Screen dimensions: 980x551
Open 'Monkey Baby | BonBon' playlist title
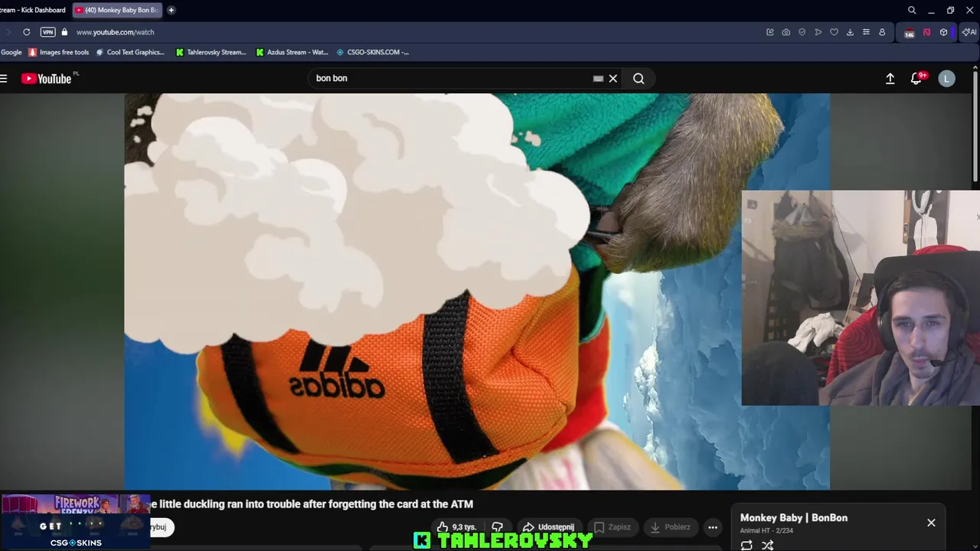pos(794,518)
